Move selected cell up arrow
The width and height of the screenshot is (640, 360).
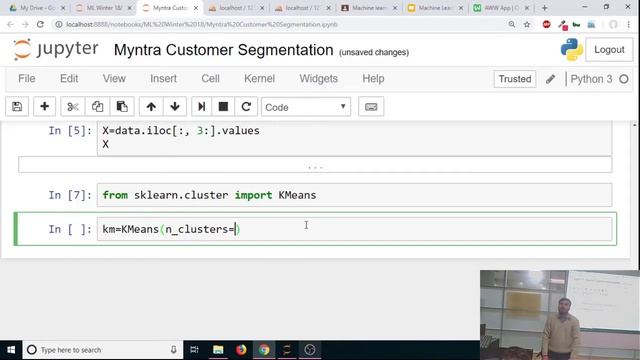(x=151, y=107)
